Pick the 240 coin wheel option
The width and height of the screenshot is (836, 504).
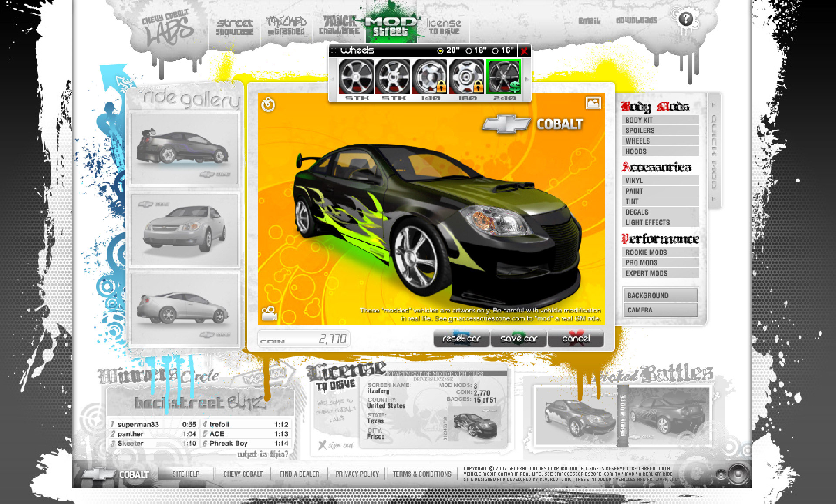tap(504, 77)
